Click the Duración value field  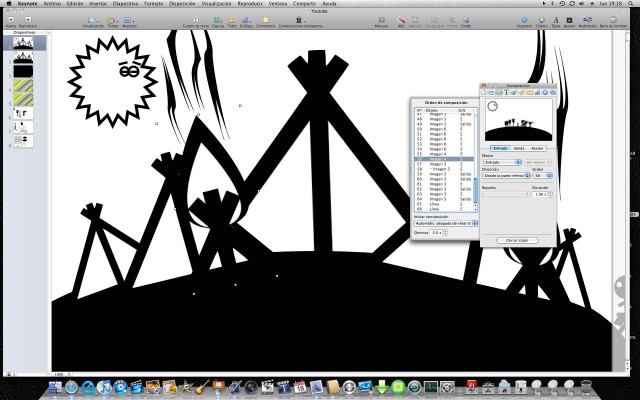540,195
